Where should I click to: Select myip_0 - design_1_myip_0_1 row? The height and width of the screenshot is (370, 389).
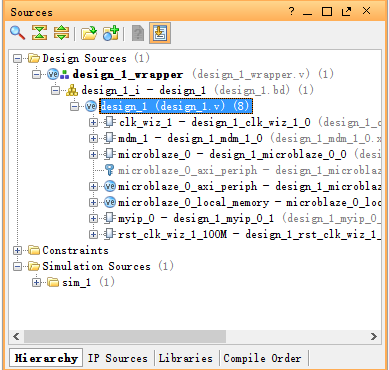click(x=250, y=218)
